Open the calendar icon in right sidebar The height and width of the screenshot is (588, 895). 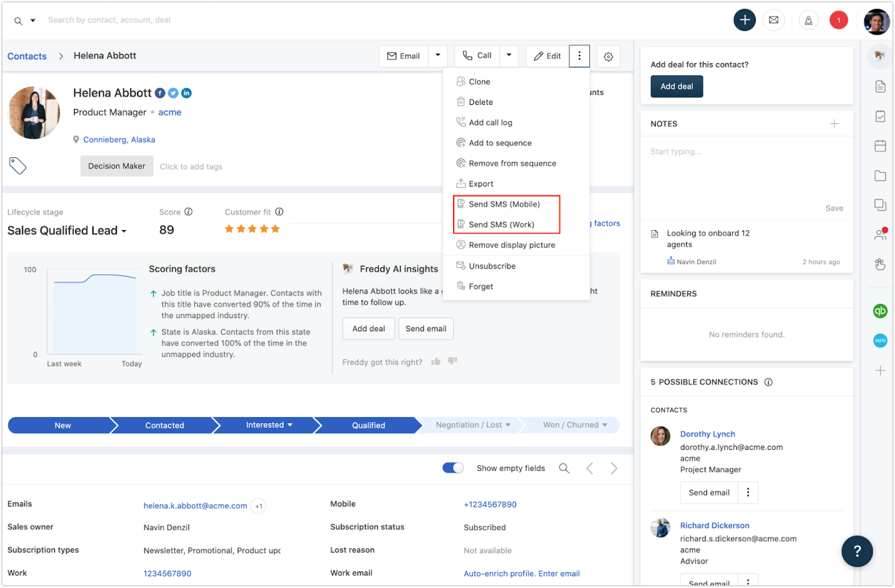point(880,146)
